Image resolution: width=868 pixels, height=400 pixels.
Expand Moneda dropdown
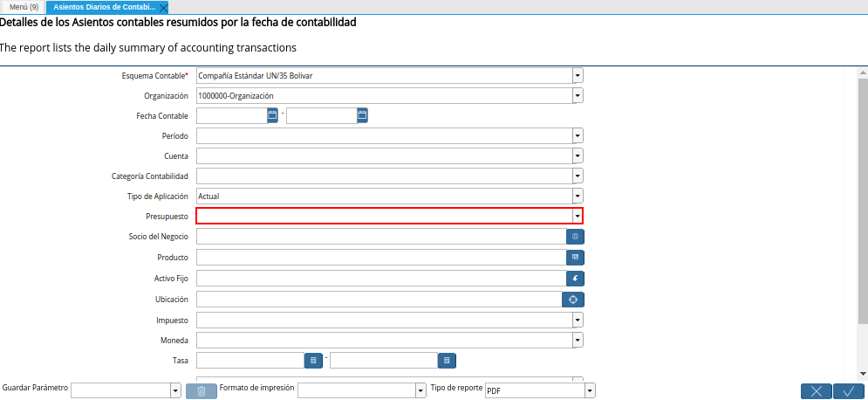tap(578, 340)
